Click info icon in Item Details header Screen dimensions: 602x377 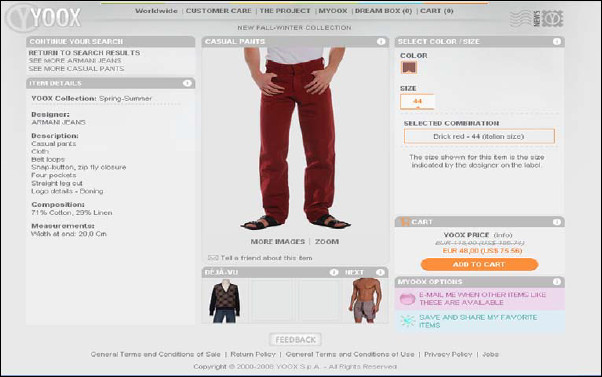pos(187,83)
